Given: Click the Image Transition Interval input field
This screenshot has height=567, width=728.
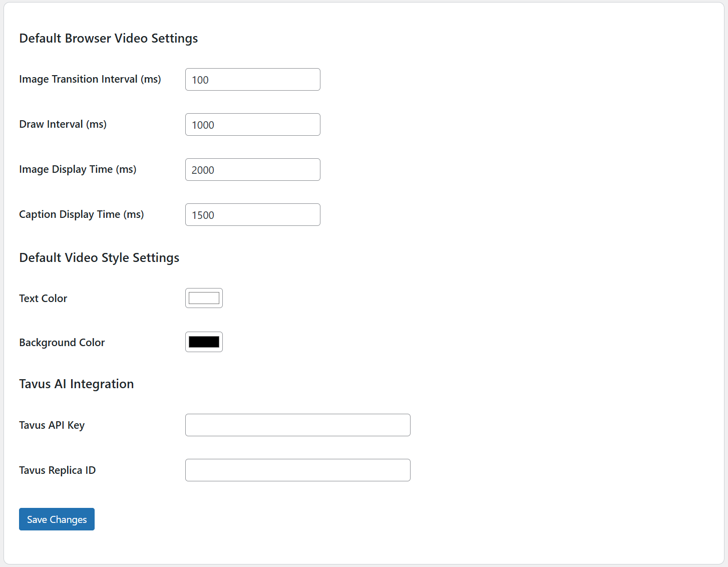Looking at the screenshot, I should (x=252, y=79).
